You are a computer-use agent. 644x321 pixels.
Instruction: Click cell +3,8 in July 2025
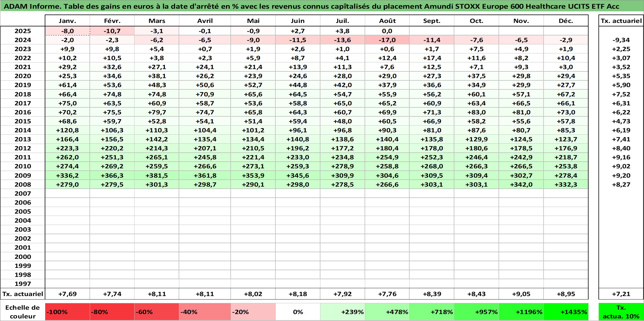pyautogui.click(x=342, y=31)
